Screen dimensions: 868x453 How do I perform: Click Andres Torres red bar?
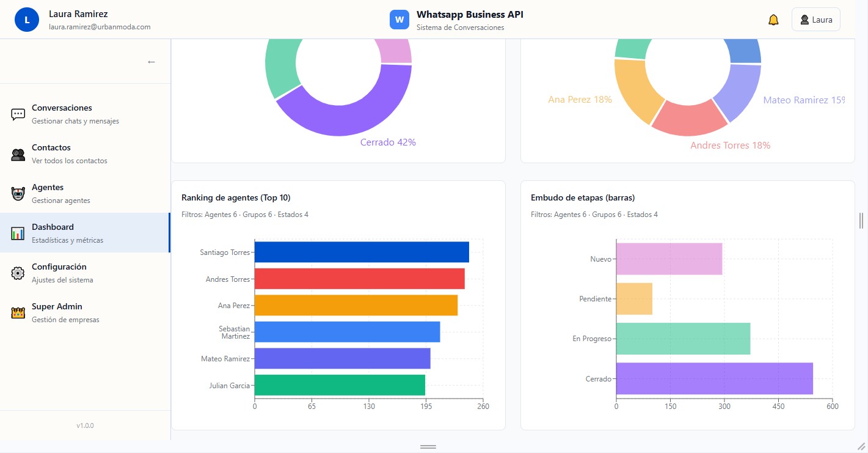pos(360,279)
